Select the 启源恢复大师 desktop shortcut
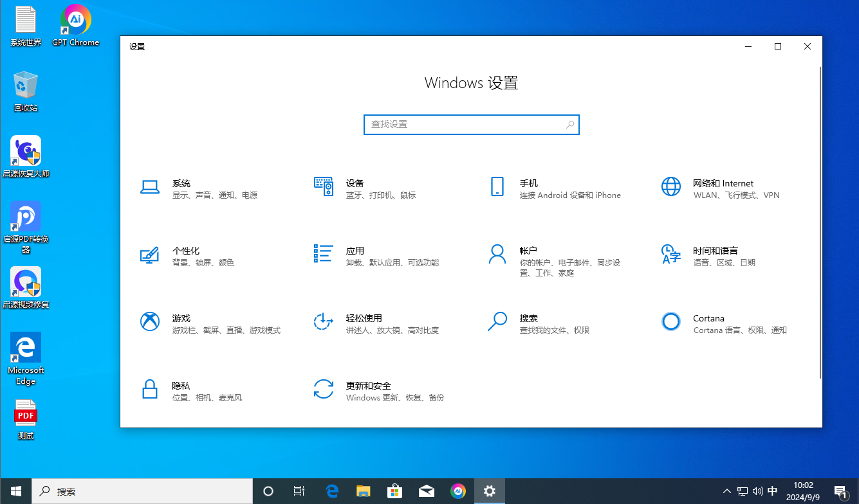The image size is (859, 504). click(x=26, y=157)
